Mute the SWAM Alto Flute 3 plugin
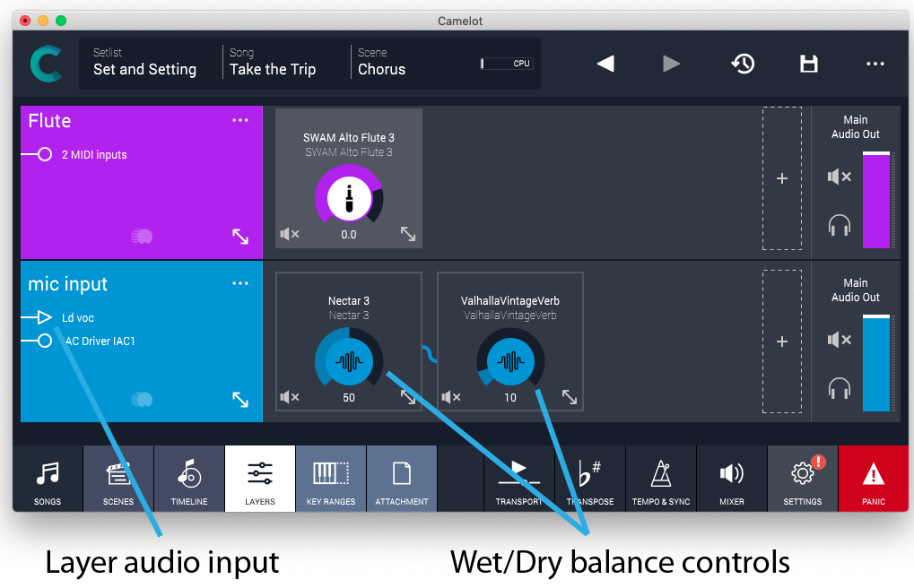 click(x=289, y=233)
